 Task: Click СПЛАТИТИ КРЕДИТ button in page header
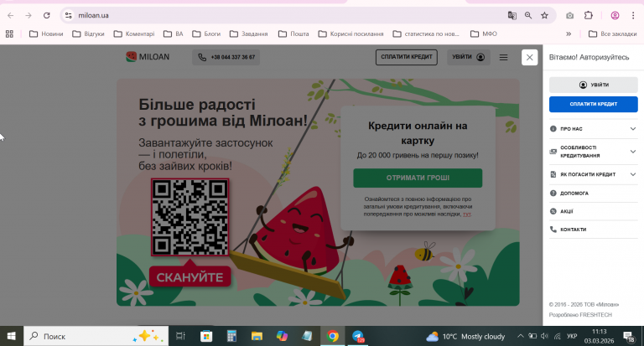406,57
